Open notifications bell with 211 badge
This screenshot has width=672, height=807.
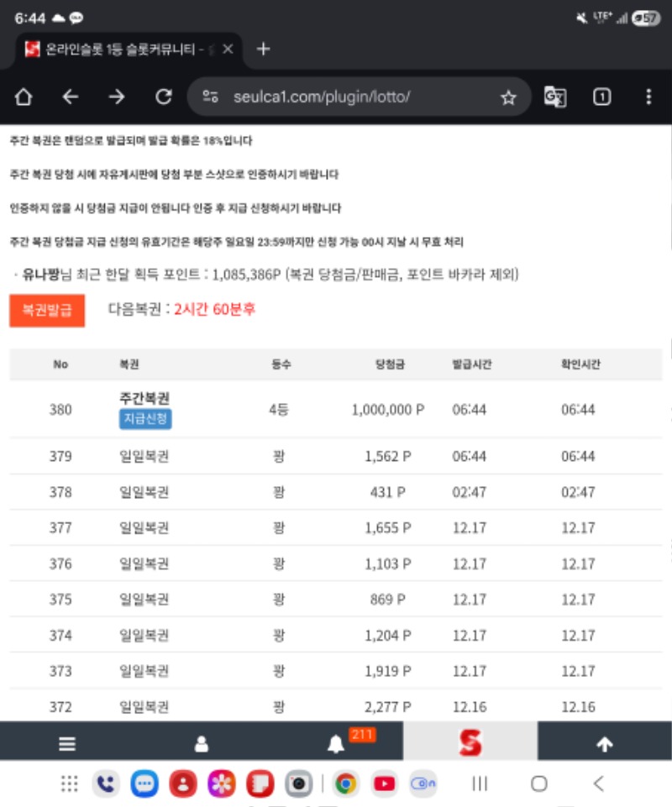[337, 744]
